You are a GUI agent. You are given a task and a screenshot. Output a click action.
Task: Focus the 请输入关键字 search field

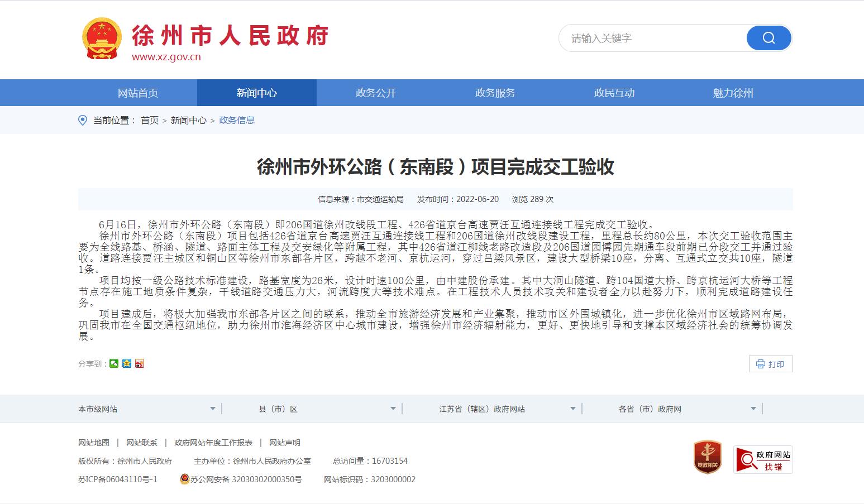pyautogui.click(x=651, y=38)
